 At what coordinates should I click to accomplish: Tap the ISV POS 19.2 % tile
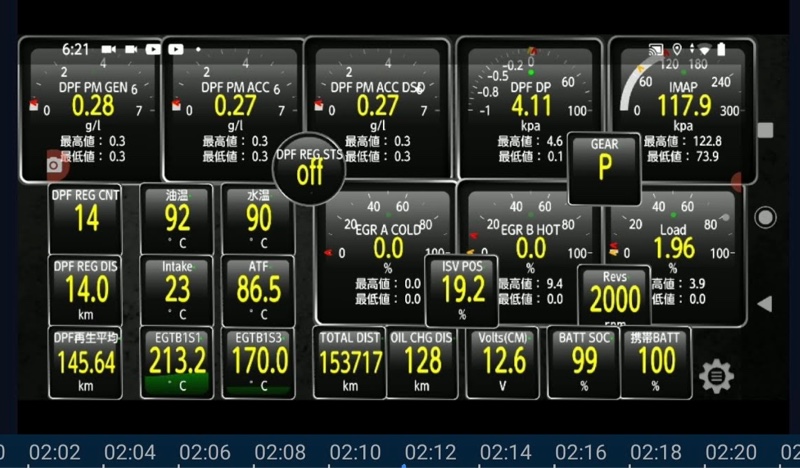tap(462, 290)
